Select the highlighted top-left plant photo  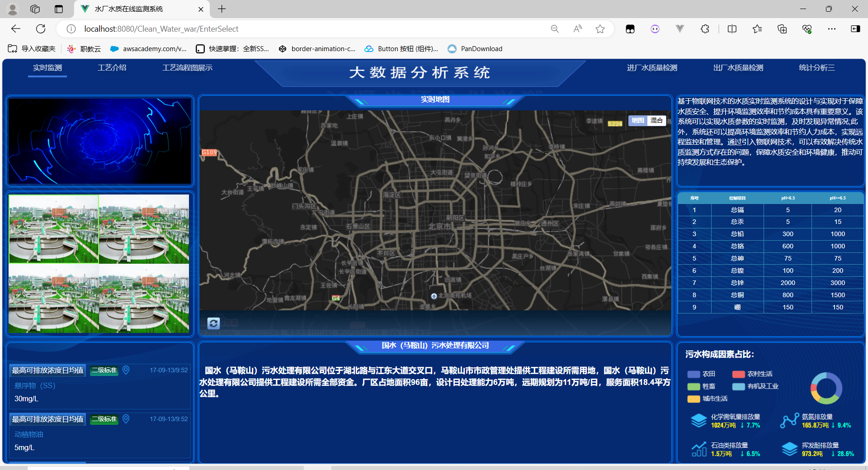54,229
